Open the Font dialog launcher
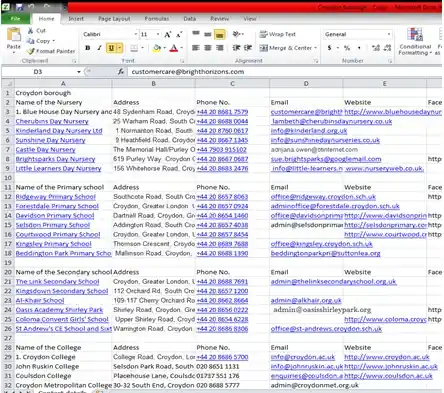Screen dimensions: 444x393 182,61
